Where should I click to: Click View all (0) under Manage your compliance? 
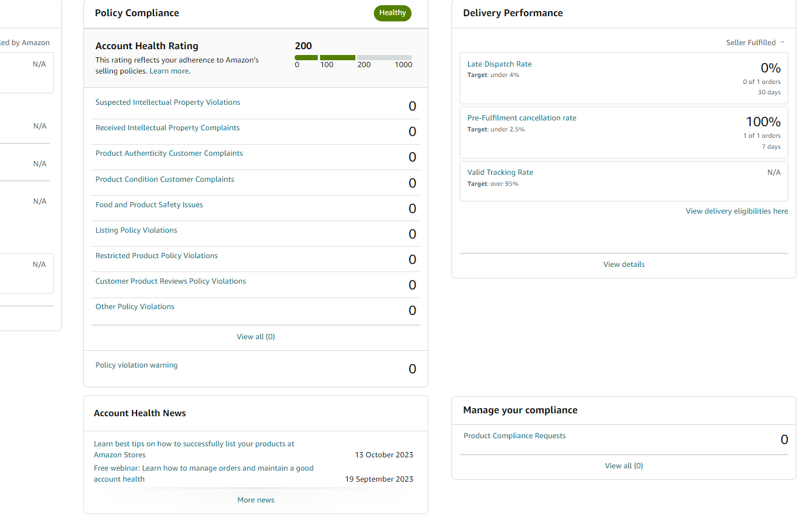[x=624, y=466]
